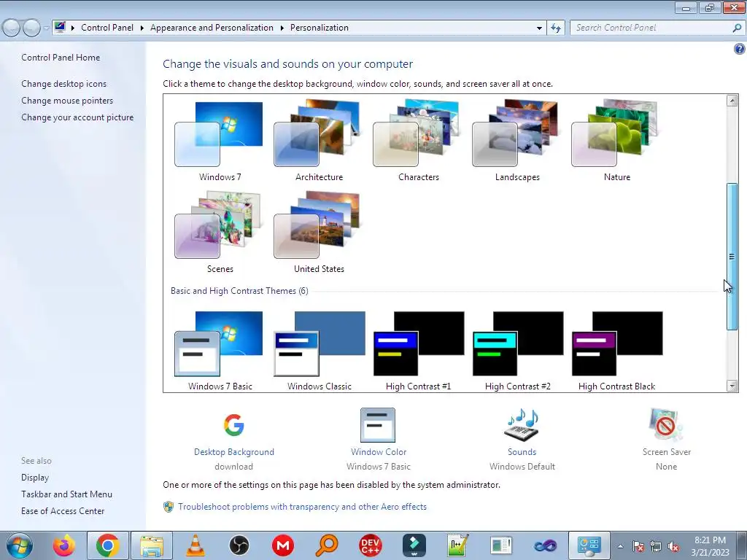Open OBS Studio from the taskbar
This screenshot has height=560, width=747.
(239, 545)
